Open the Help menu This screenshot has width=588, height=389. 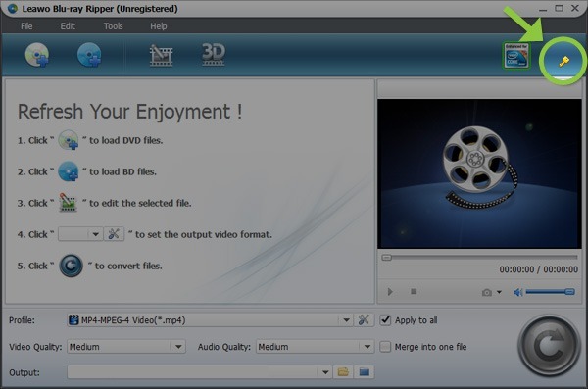tap(158, 26)
